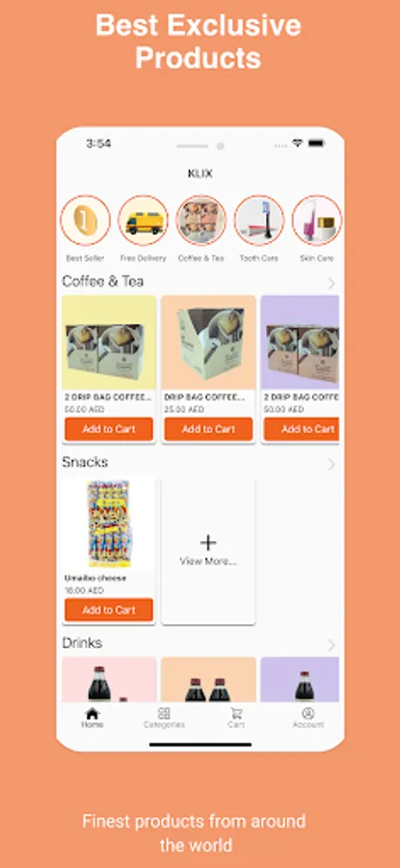Add Umaibo cheese to cart
The width and height of the screenshot is (400, 868).
point(109,610)
